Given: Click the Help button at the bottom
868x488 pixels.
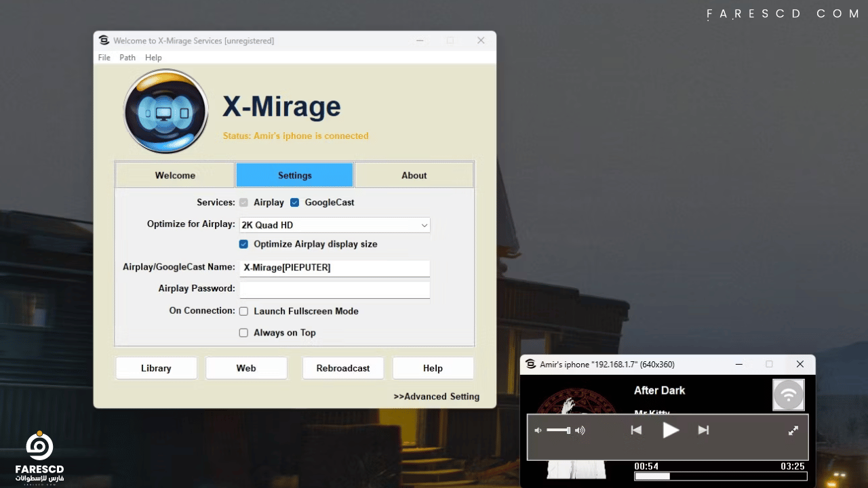Looking at the screenshot, I should coord(433,368).
